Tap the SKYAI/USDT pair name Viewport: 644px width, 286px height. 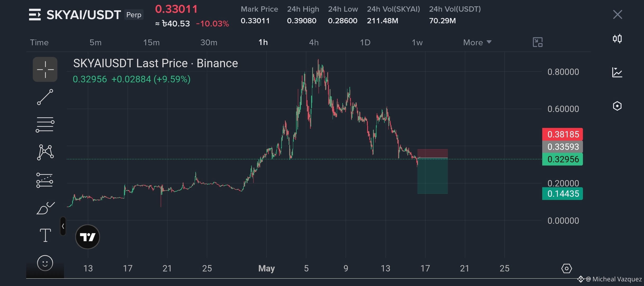point(84,15)
